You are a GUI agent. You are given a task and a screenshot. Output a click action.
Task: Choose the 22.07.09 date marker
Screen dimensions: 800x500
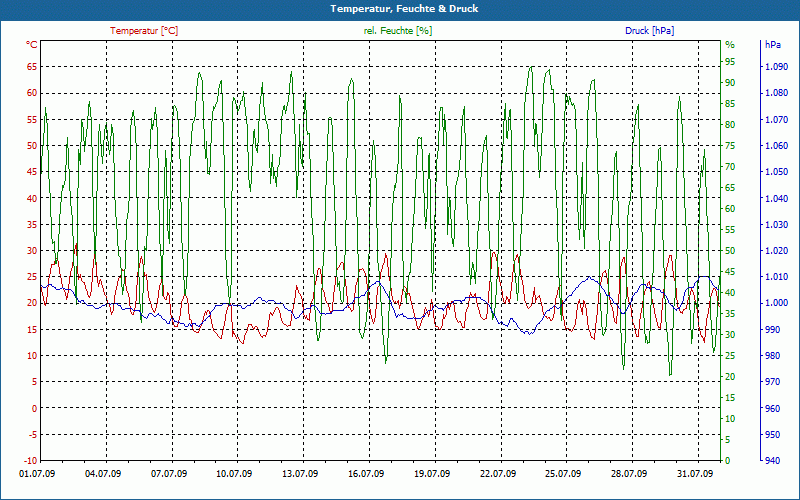(x=497, y=474)
